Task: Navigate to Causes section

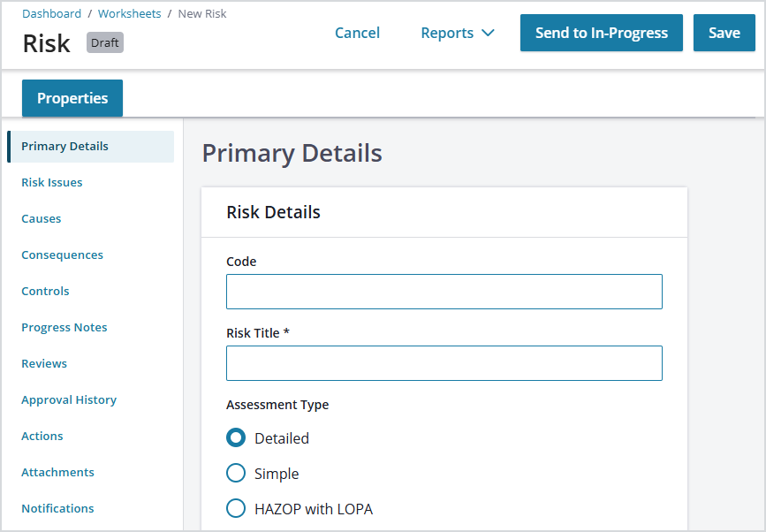Action: pos(41,218)
